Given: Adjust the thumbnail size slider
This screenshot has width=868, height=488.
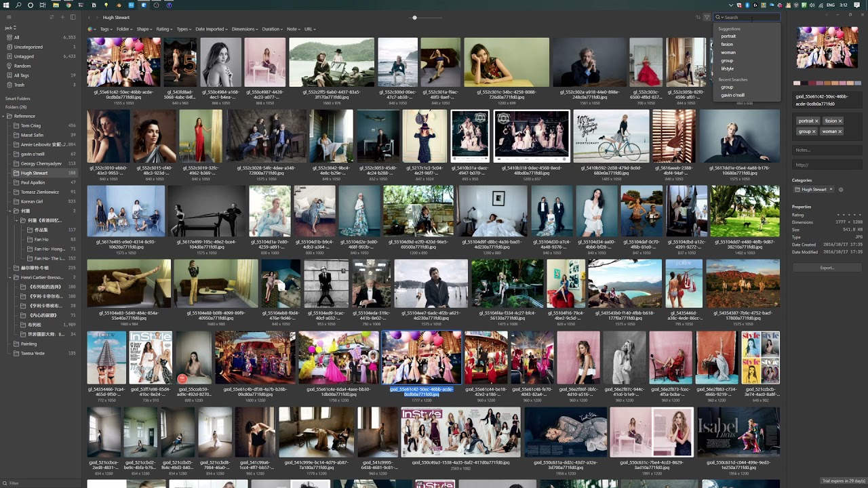Looking at the screenshot, I should 415,18.
